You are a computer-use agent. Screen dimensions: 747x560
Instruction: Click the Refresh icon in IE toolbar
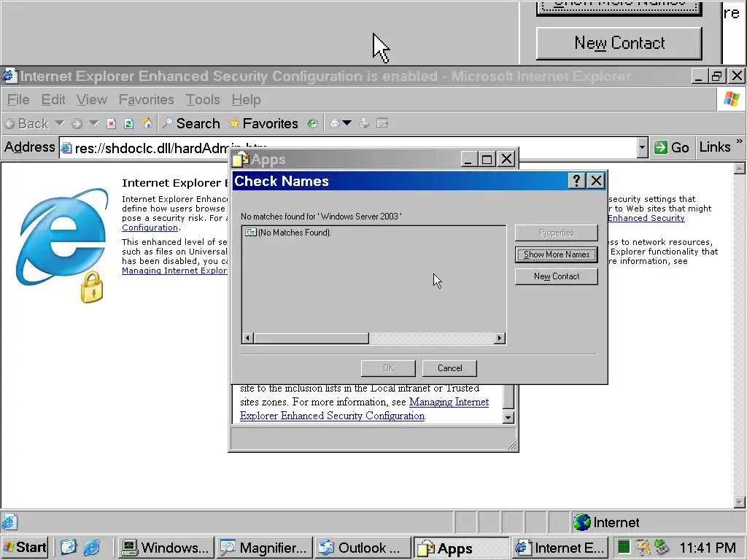coord(128,124)
